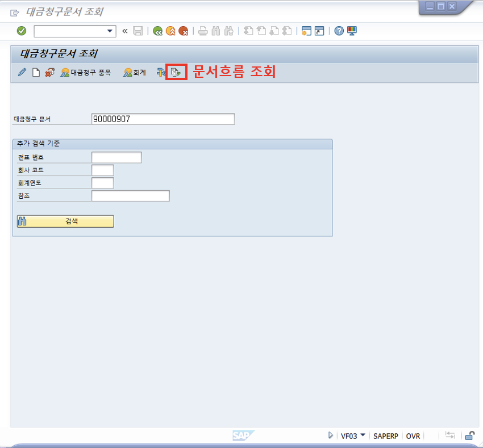Click the status bar transfer arrows icon
483x448 pixels.
pos(450,436)
